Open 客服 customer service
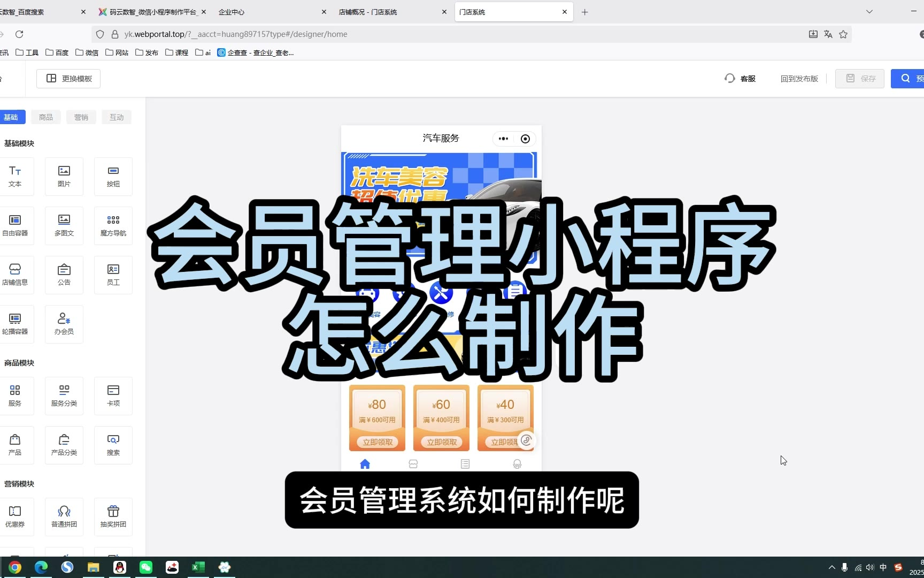The width and height of the screenshot is (924, 578). (x=741, y=79)
